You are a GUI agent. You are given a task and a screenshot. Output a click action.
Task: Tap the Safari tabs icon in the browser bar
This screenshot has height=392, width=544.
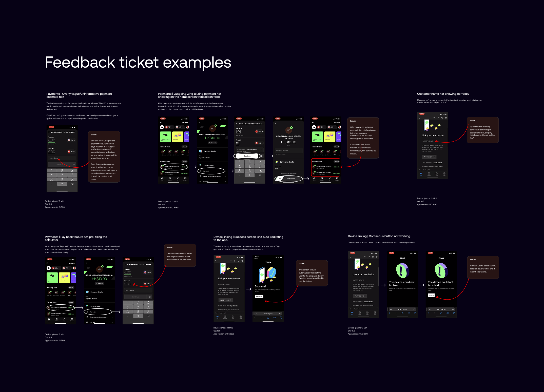point(281,318)
